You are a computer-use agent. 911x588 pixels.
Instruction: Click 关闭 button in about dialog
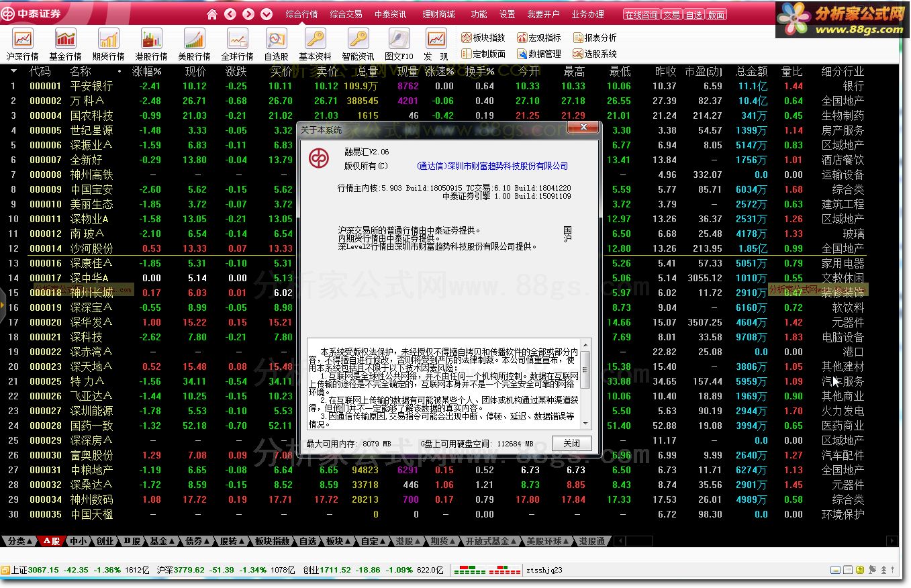572,444
